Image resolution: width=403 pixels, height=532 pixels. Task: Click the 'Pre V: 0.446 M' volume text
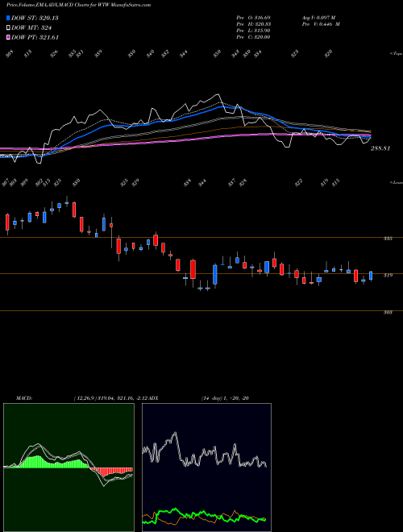pyautogui.click(x=321, y=24)
